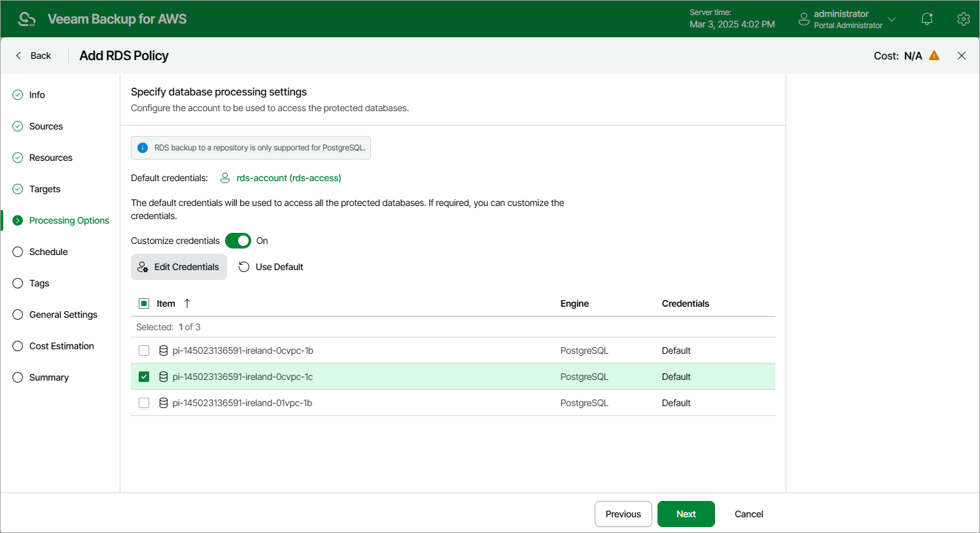Click the Edit Credentials button

[x=179, y=267]
